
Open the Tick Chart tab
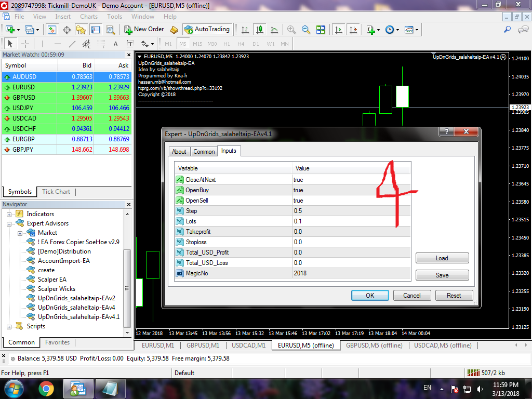[56, 192]
